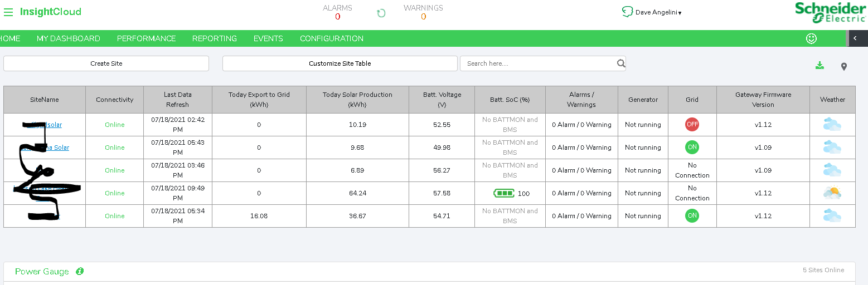
Task: Click the weather icon in the 36.67 kWh row
Action: (832, 216)
